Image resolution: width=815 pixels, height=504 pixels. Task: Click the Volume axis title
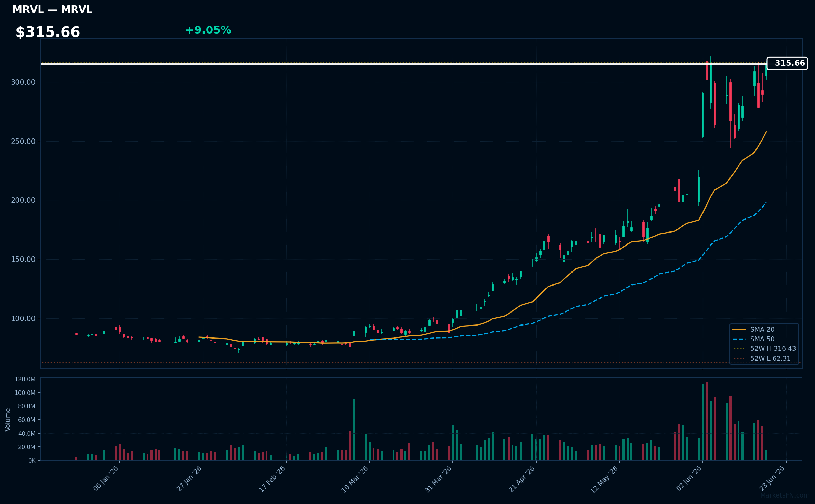tap(8, 420)
